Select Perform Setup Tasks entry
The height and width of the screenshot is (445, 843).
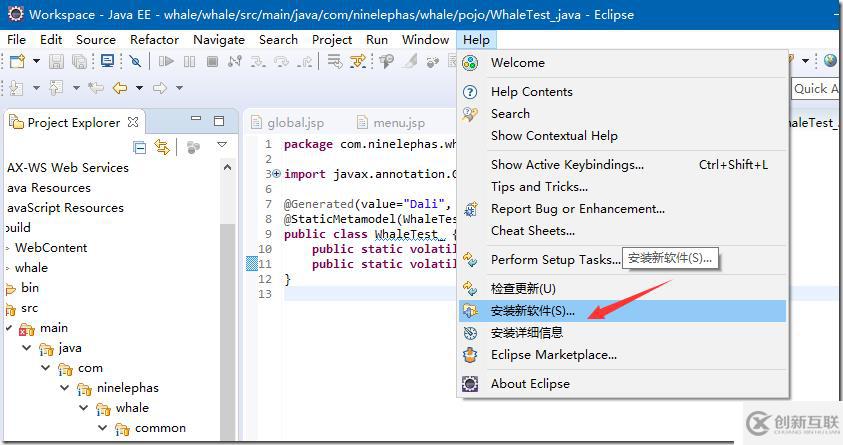623,260
